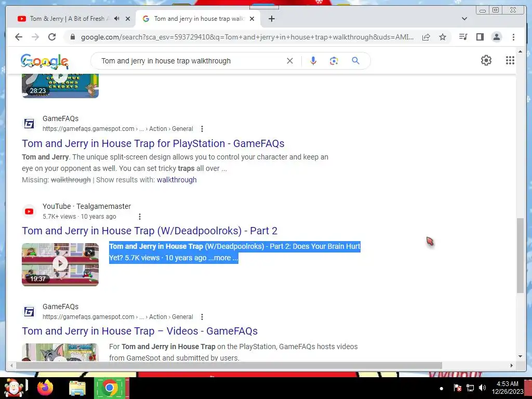Launch Firefox from the taskbar
Screen dimensions: 532x399
[x=45, y=388]
